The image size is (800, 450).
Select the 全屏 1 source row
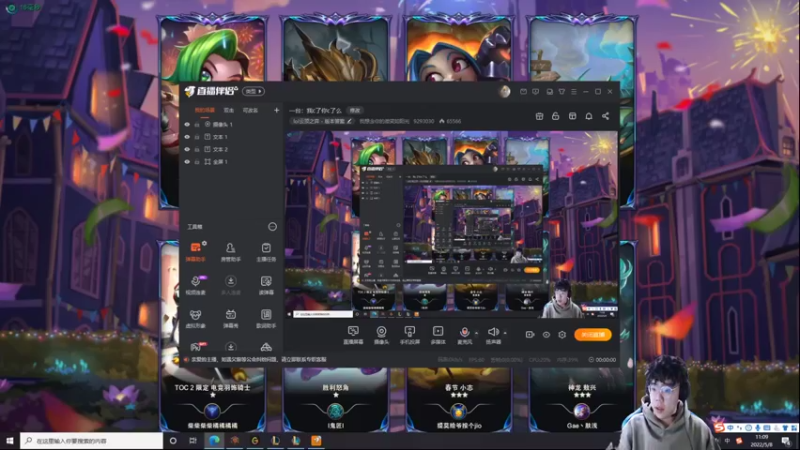[x=232, y=162]
